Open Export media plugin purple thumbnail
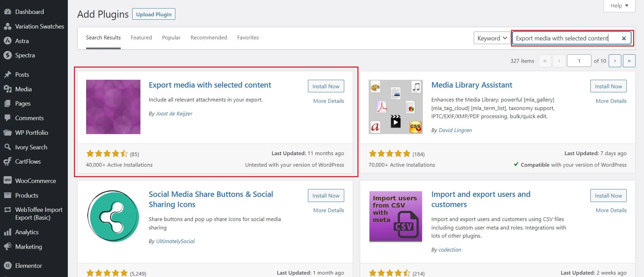 tap(113, 107)
